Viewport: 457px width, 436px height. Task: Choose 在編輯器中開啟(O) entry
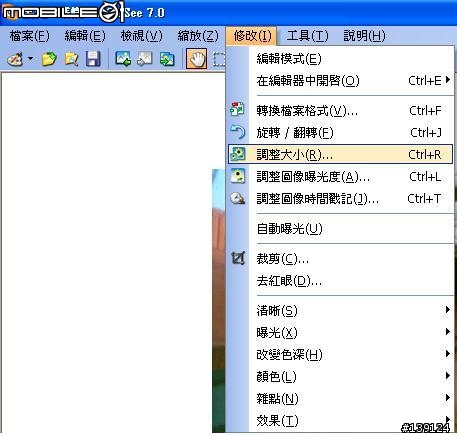click(340, 81)
